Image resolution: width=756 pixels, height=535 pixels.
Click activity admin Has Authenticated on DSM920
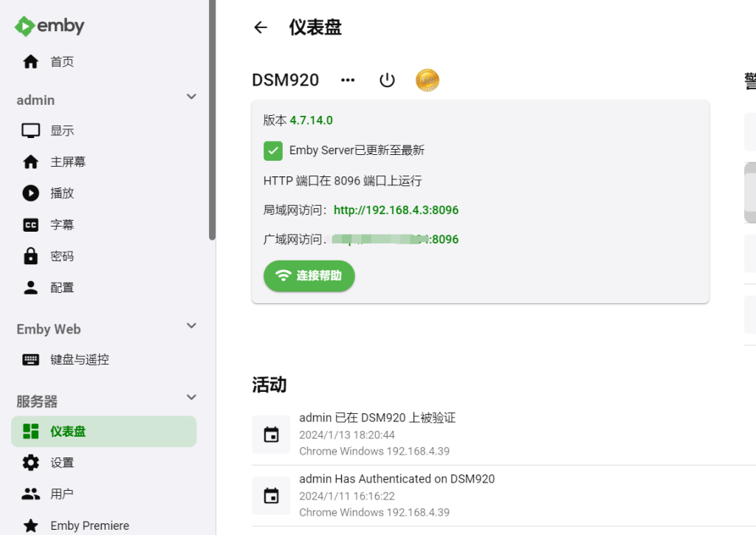(396, 479)
